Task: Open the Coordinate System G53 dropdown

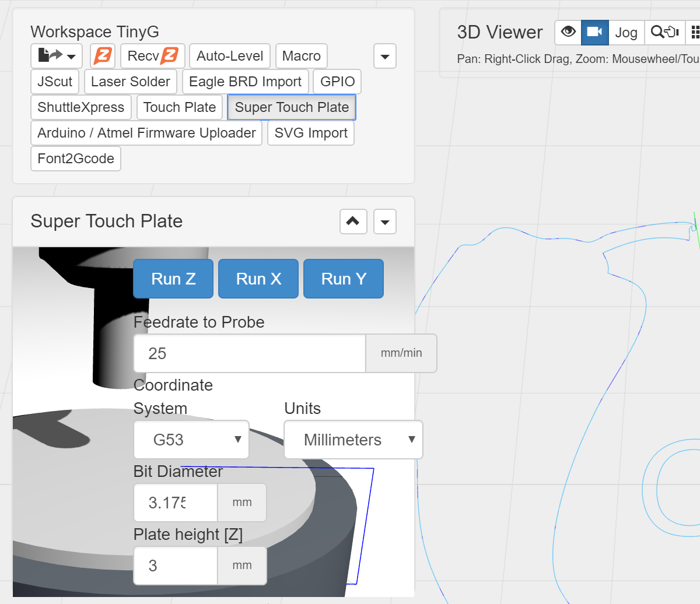Action: 191,440
